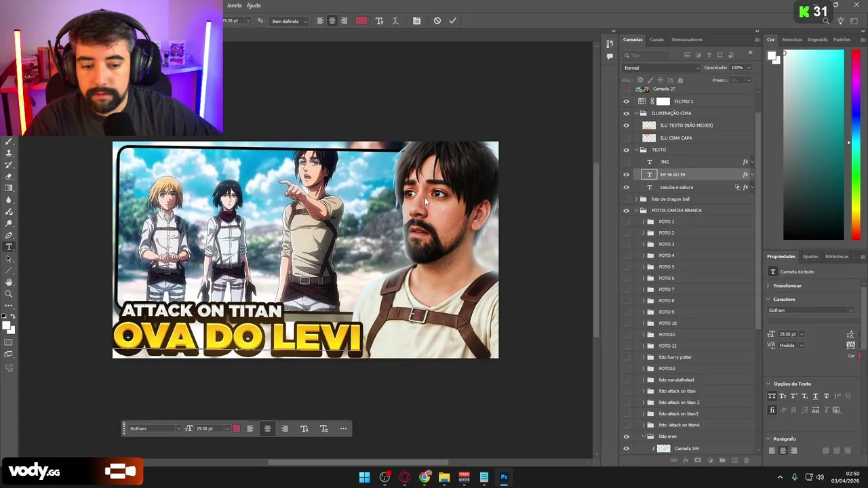
Task: Open the Janela menu
Action: [234, 5]
